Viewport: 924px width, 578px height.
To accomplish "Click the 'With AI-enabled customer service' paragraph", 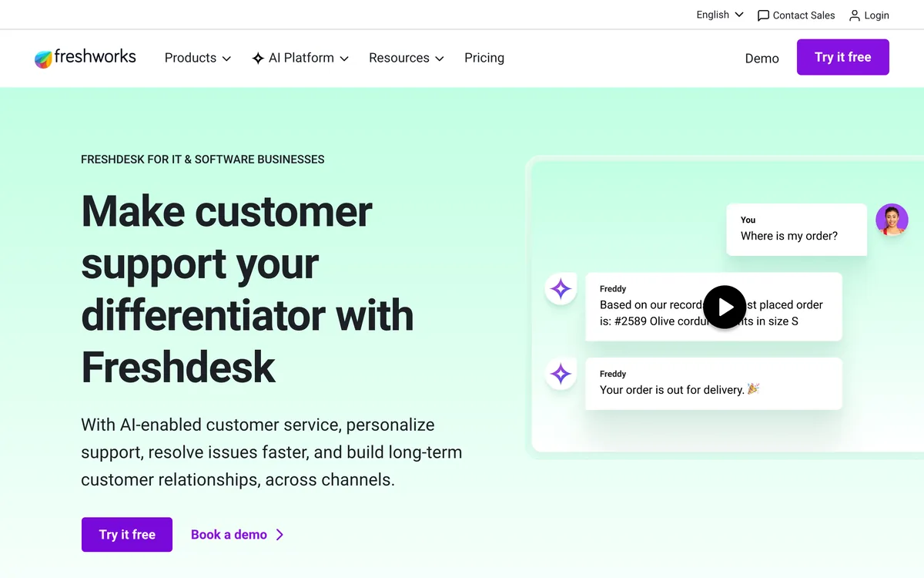I will click(272, 452).
